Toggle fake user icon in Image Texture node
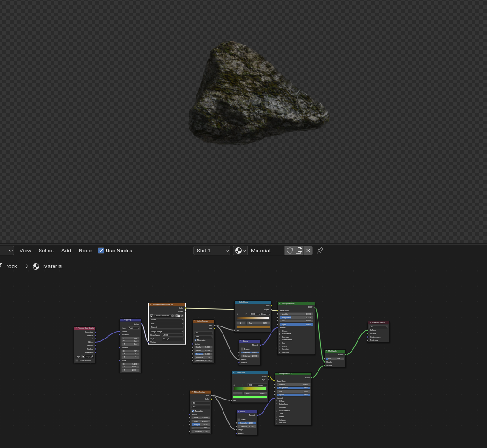 point(173,316)
